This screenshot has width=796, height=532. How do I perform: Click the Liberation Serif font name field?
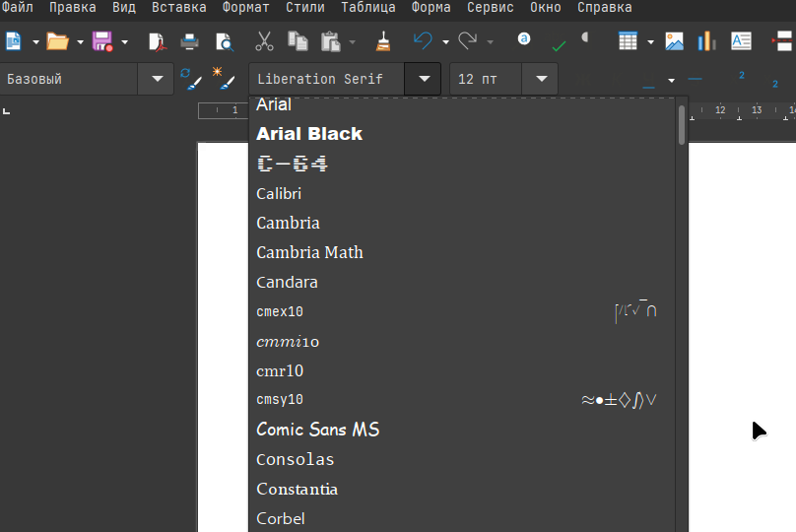click(327, 79)
